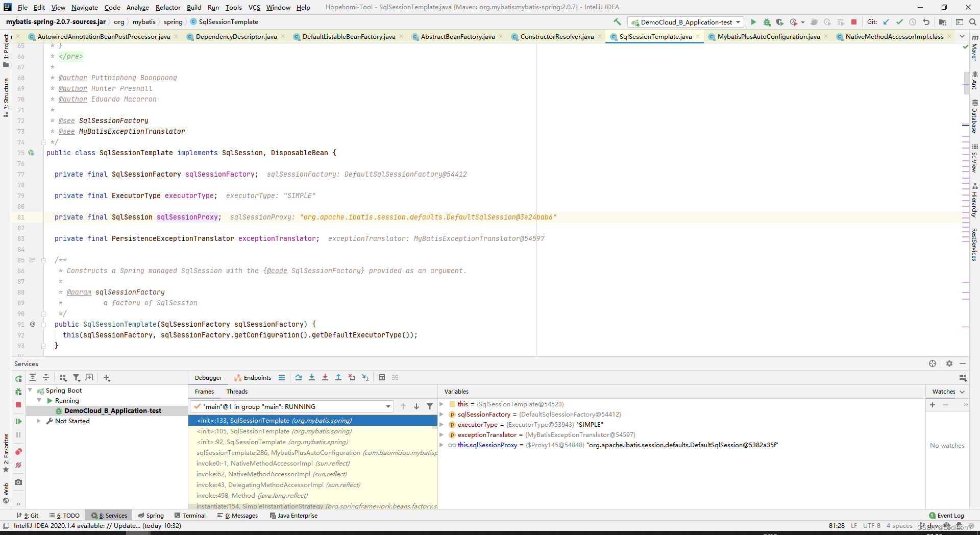Image resolution: width=980 pixels, height=535 pixels.
Task: Run with Coverage from the top toolbar
Action: [x=780, y=22]
